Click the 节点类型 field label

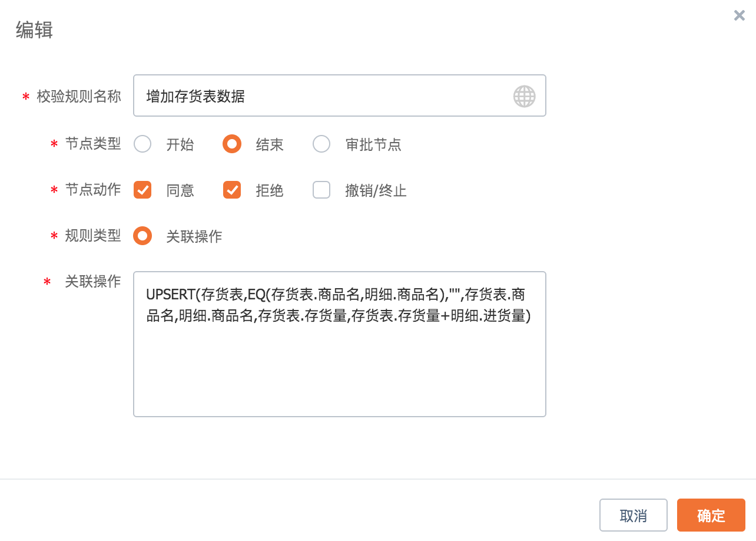[x=92, y=144]
